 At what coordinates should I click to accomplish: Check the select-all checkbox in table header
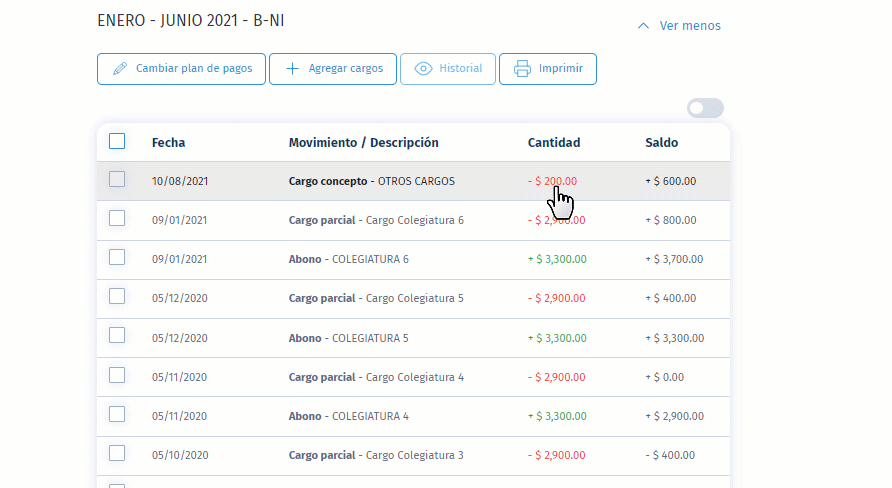(117, 141)
